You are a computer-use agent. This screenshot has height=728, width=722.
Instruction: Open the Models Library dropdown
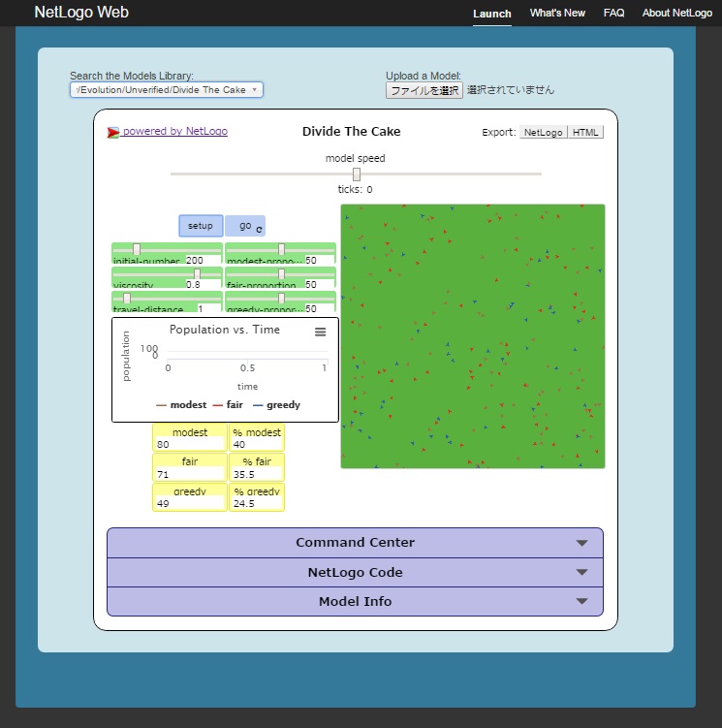click(166, 90)
